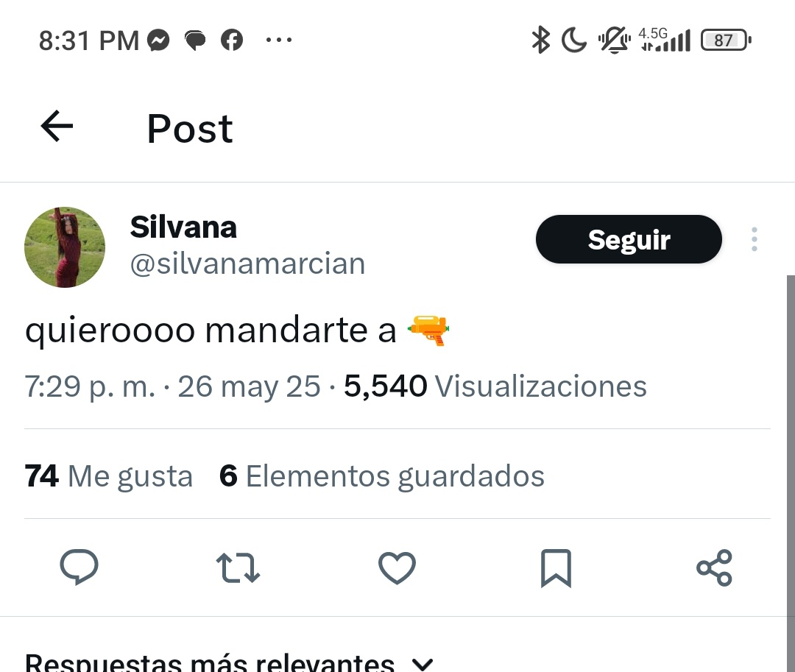Tap the back arrow icon
The height and width of the screenshot is (672, 795).
click(x=57, y=126)
